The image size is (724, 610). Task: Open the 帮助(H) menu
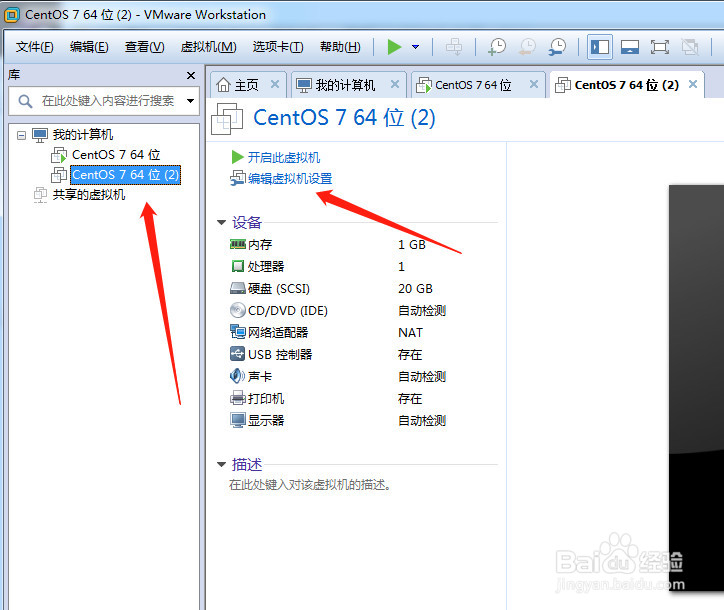[x=340, y=47]
